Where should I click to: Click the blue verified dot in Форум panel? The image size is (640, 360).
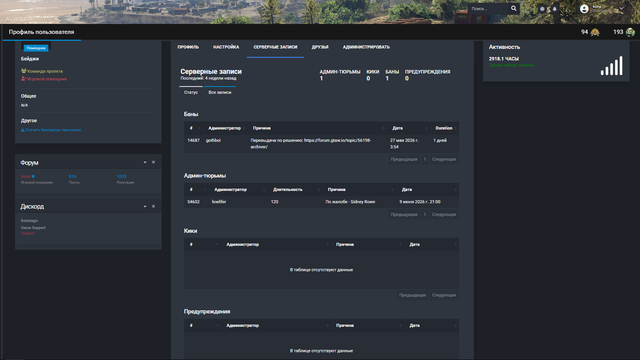(x=33, y=176)
